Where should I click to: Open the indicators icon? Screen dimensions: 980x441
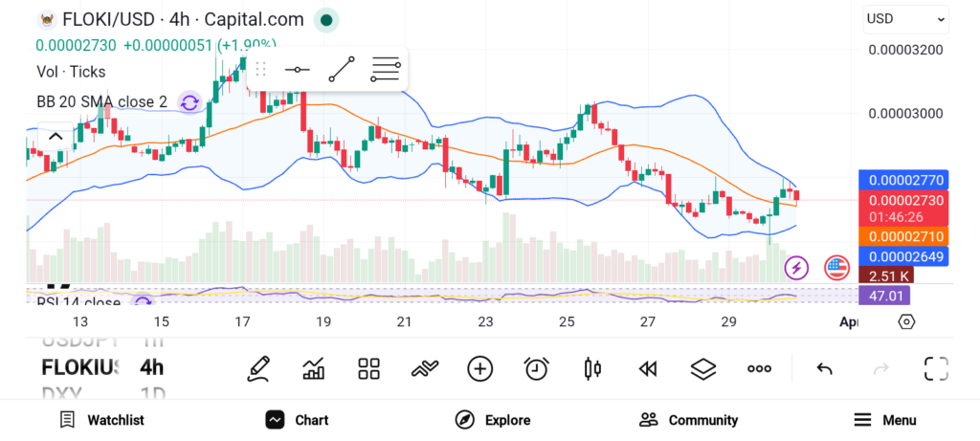[313, 368]
